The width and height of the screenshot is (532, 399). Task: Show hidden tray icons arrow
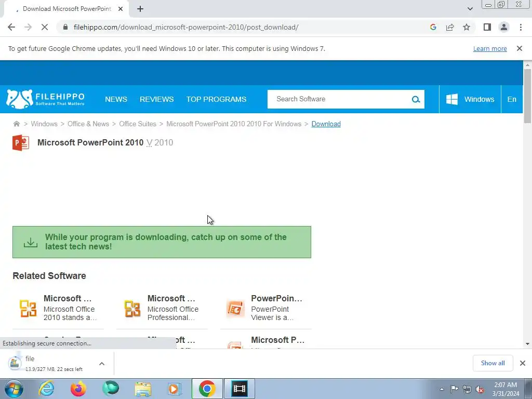(x=442, y=389)
